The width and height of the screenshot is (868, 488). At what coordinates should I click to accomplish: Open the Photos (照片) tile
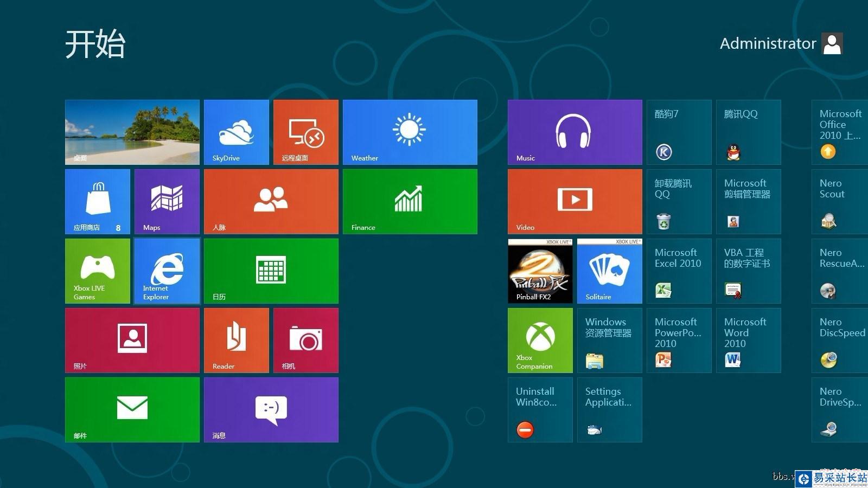pyautogui.click(x=132, y=341)
